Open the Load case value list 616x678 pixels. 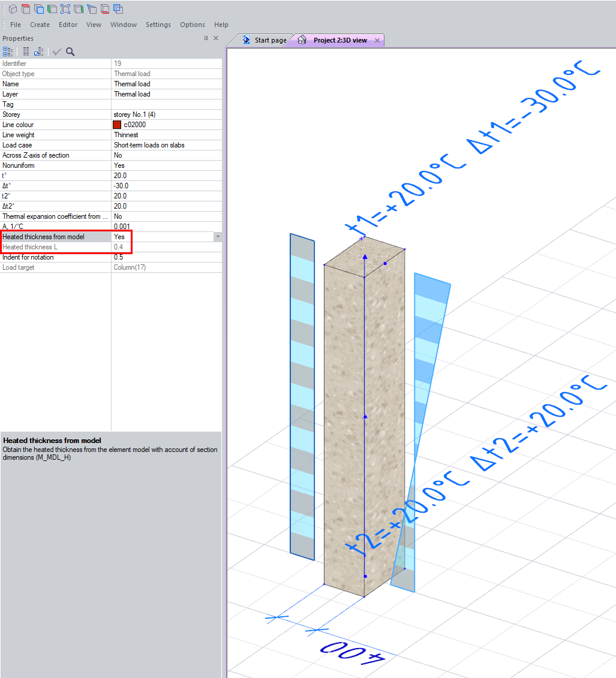click(166, 145)
